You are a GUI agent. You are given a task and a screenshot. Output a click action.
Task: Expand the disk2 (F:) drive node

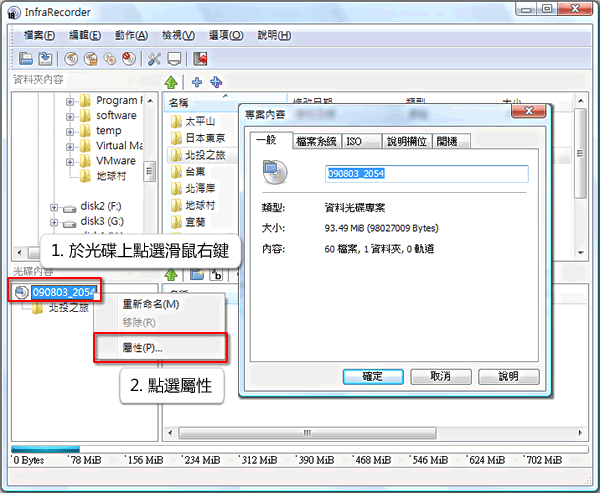(x=54, y=207)
